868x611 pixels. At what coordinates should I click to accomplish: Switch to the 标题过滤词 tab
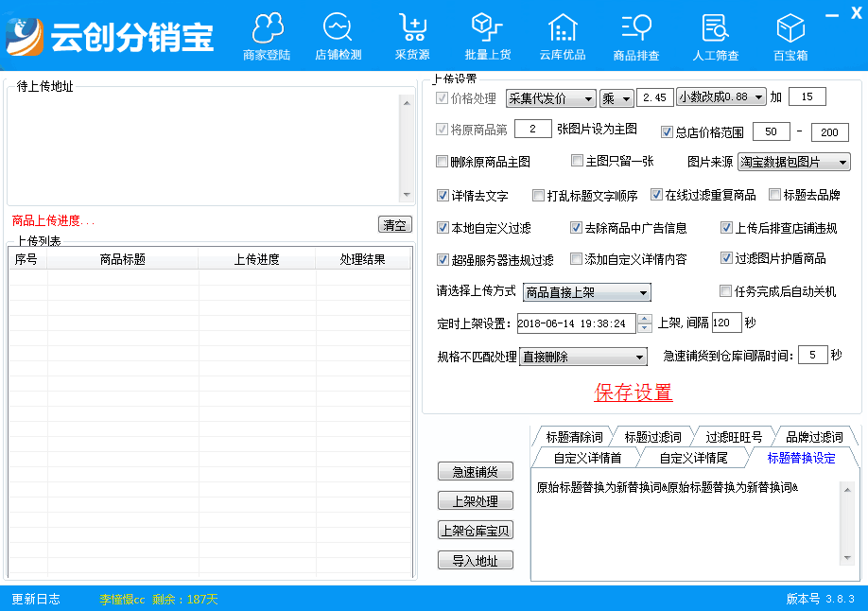pos(652,437)
